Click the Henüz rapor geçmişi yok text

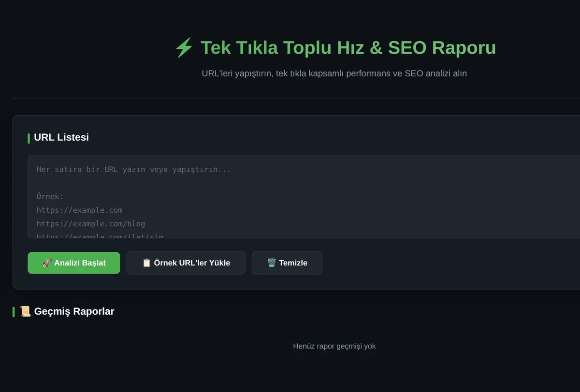(x=334, y=346)
